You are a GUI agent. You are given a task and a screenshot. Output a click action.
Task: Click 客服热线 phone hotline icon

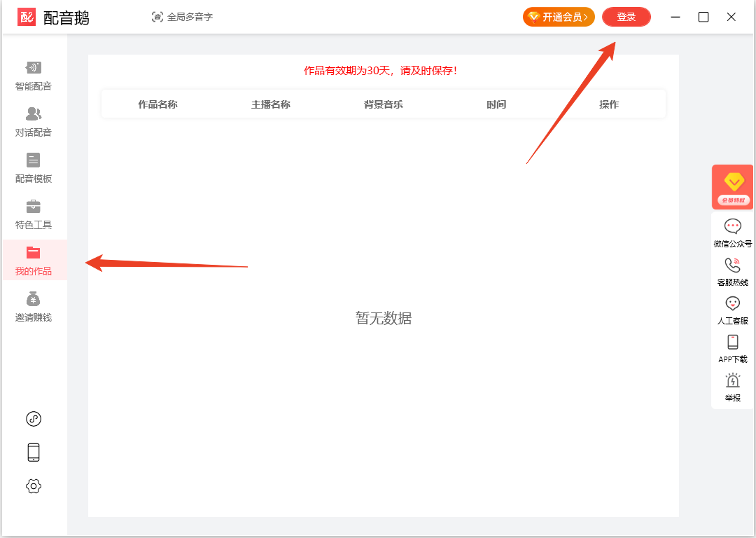(x=732, y=272)
